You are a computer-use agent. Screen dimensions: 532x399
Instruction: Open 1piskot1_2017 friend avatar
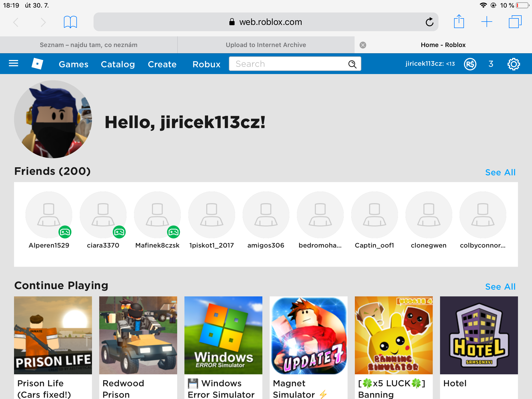point(212,215)
